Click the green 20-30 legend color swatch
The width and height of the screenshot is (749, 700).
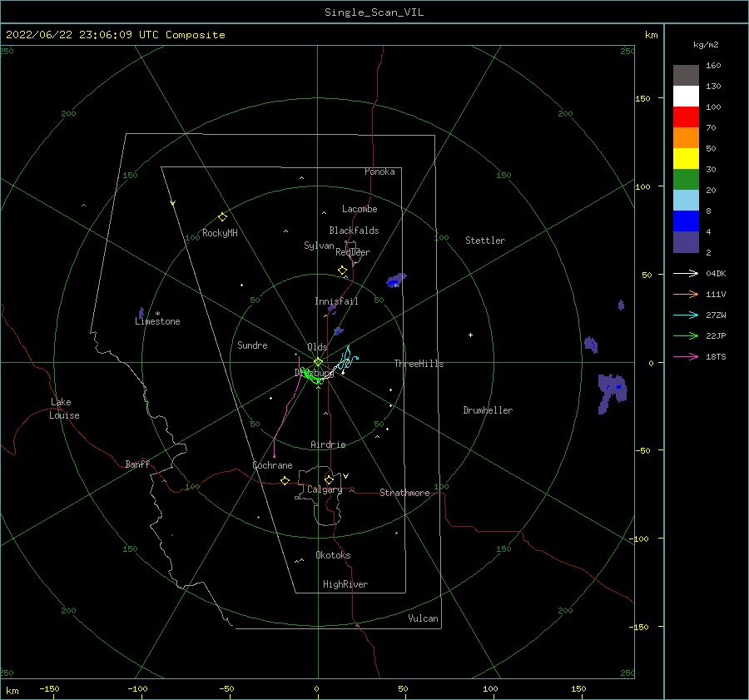pyautogui.click(x=686, y=180)
